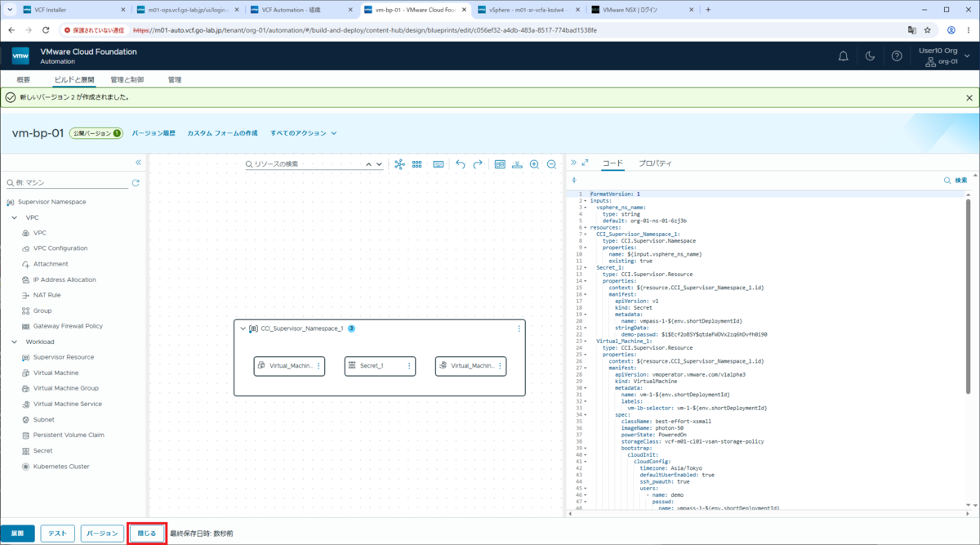Go to previous search result arrow

(368, 164)
